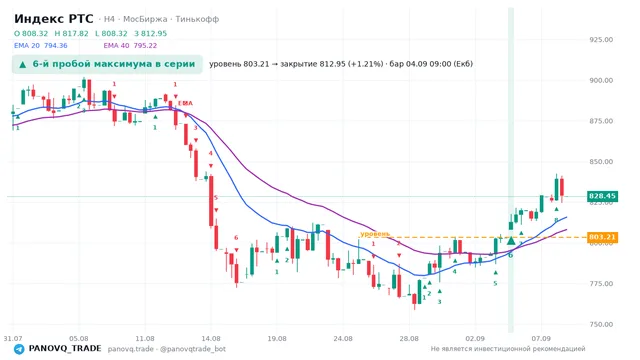Click the open value "O 808.32"
Viewport: 640px width, 360px height.
click(x=31, y=33)
